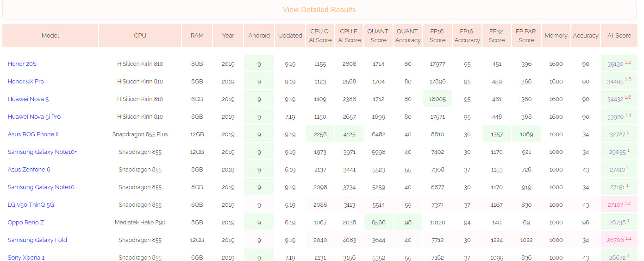The width and height of the screenshot is (644, 261).
Task: Click FP32 score 1357 for ROG Phone II
Action: click(497, 134)
